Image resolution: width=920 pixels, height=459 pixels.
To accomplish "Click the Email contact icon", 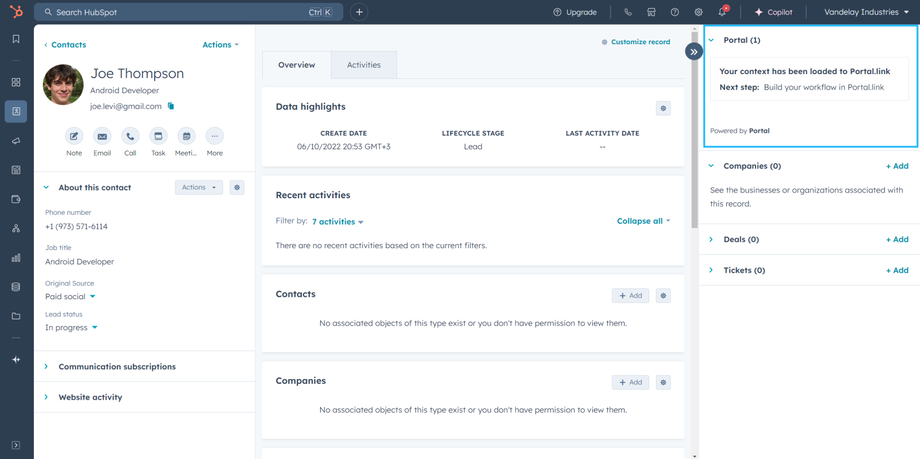I will point(102,136).
